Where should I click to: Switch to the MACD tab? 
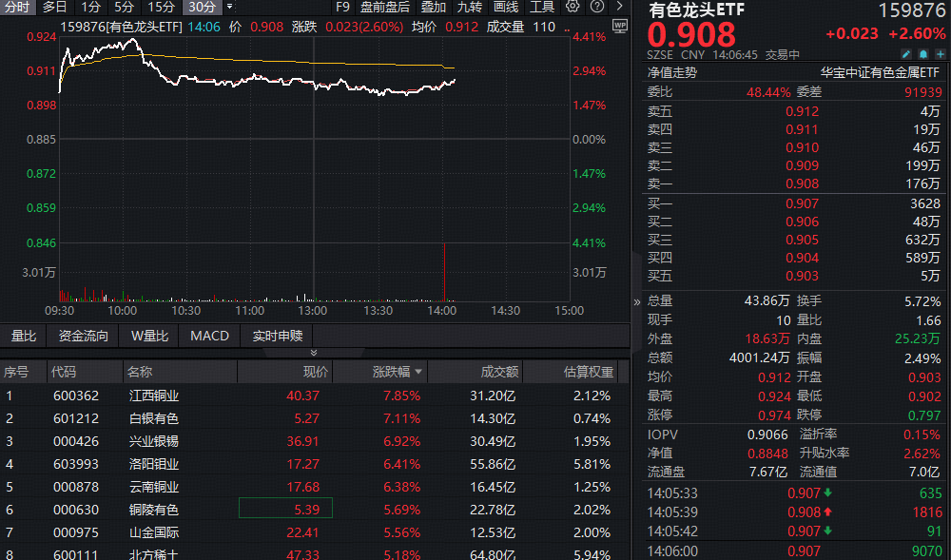[208, 336]
